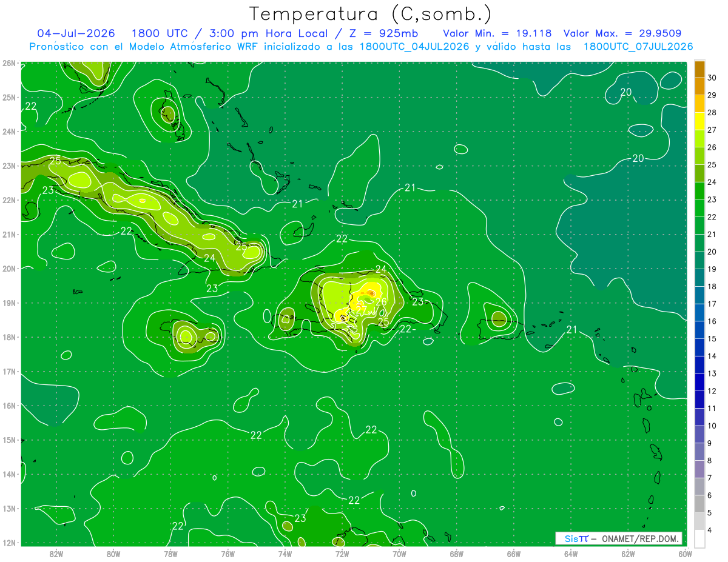Click colorbar scale value 10

(x=712, y=426)
